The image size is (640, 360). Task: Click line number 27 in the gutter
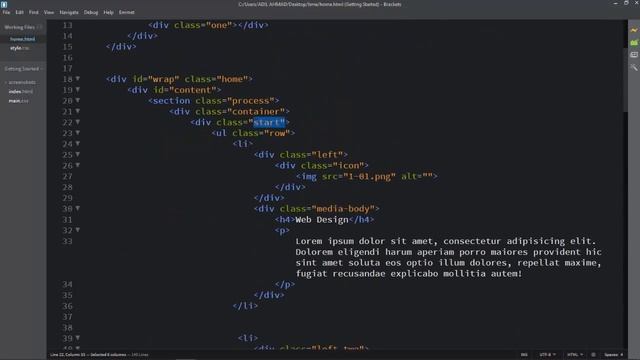[67, 176]
